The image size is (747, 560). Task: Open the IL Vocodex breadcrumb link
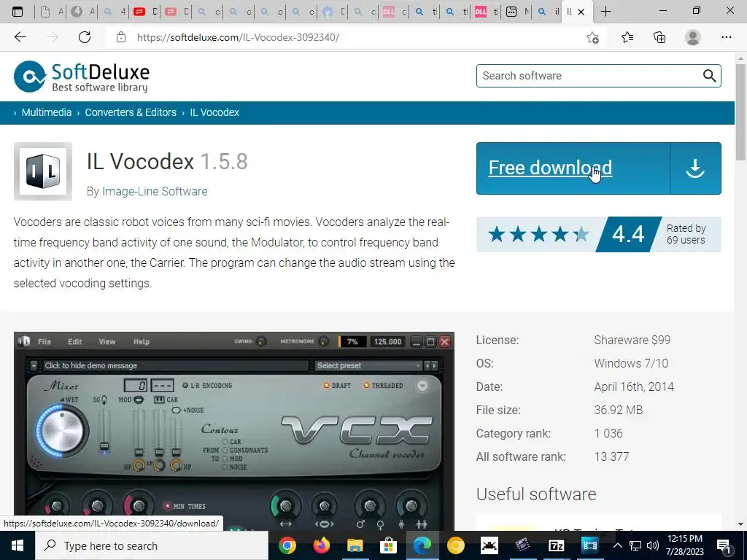tap(214, 112)
